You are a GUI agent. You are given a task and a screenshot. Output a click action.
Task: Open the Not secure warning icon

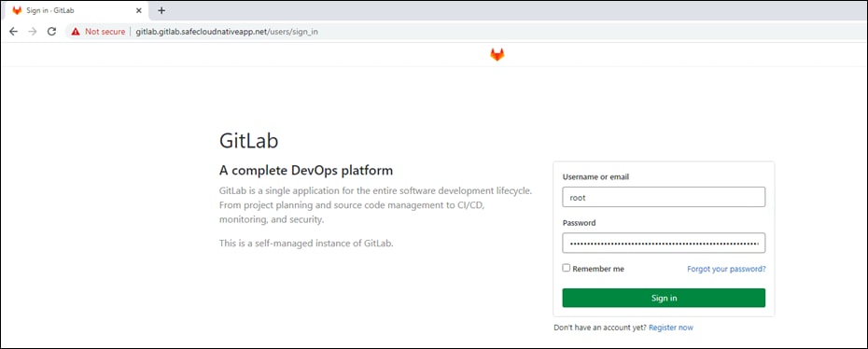(x=76, y=32)
